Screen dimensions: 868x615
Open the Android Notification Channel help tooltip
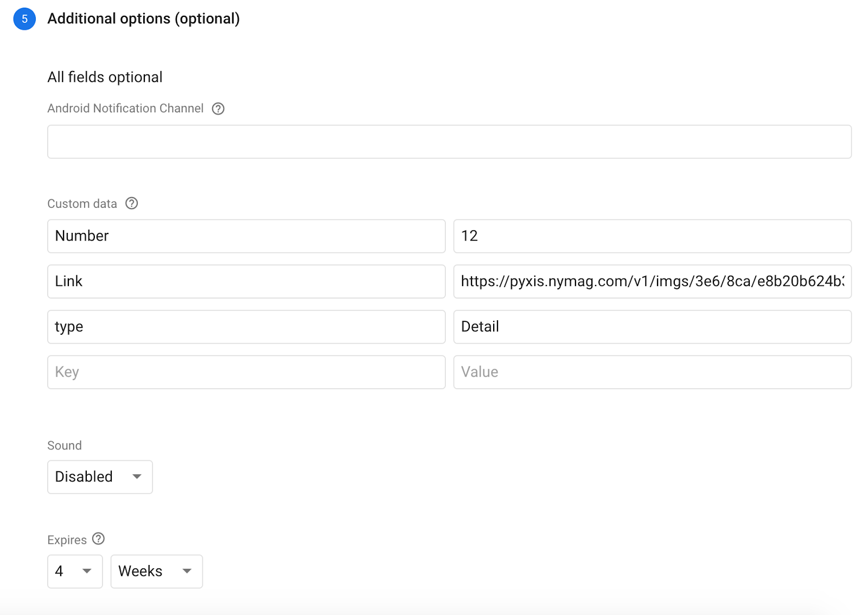coord(218,109)
